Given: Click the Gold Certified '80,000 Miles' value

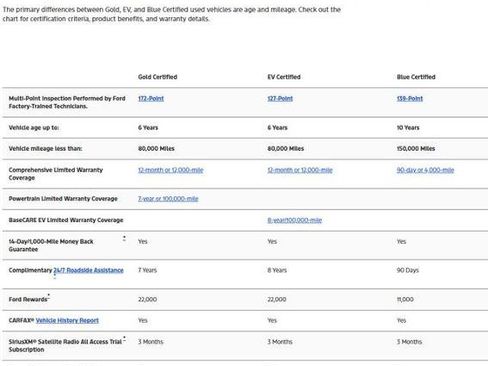Looking at the screenshot, I should [156, 149].
